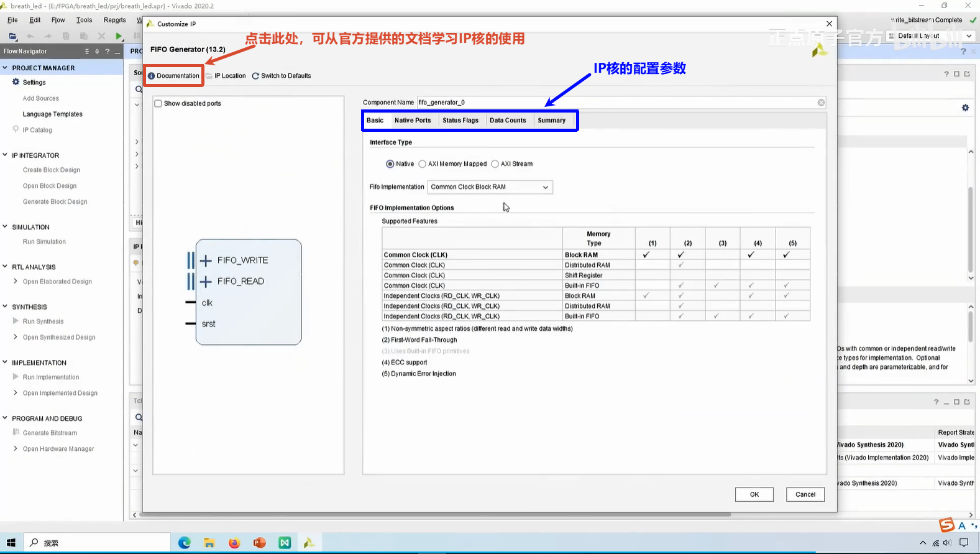Open the Edit menu
980x554 pixels.
click(35, 20)
